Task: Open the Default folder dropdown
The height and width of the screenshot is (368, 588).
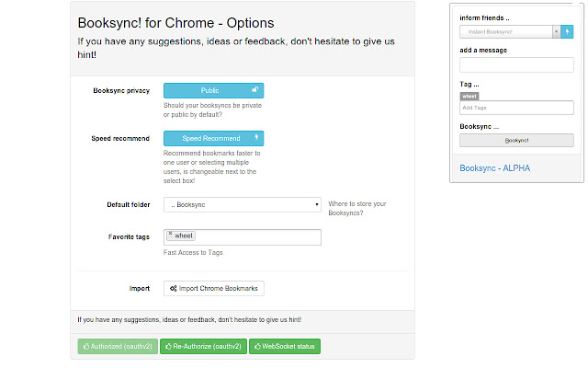Action: 243,204
